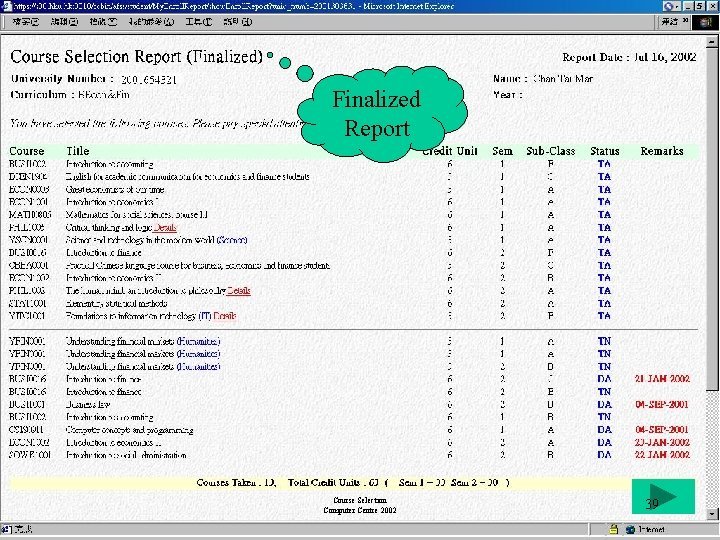Click DA status in Business law row
The width and height of the screenshot is (720, 540).
pyautogui.click(x=604, y=405)
